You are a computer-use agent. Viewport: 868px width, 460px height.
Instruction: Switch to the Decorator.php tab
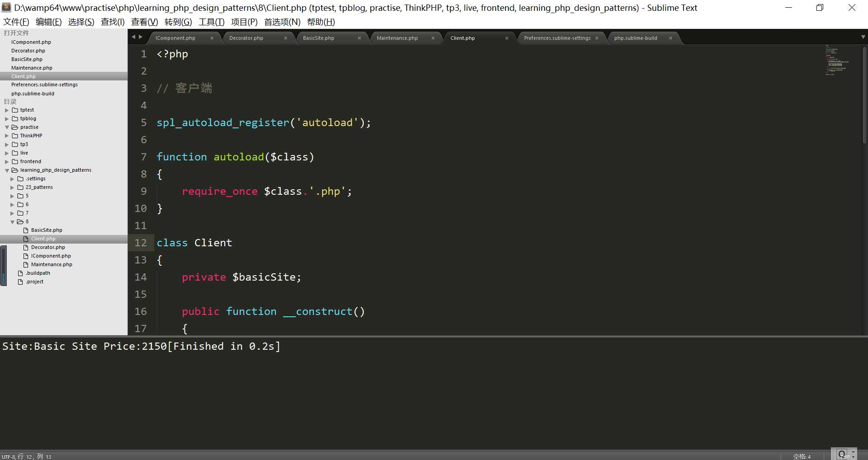pos(246,38)
